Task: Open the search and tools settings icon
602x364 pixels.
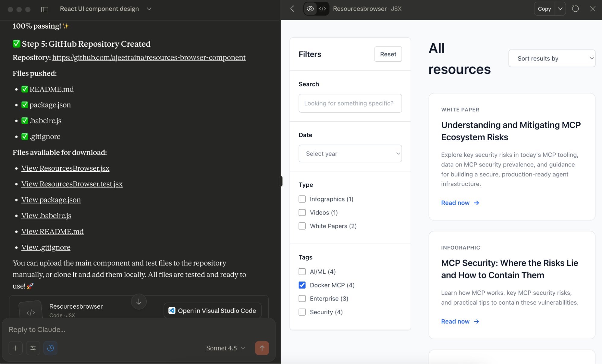Action: (x=33, y=348)
